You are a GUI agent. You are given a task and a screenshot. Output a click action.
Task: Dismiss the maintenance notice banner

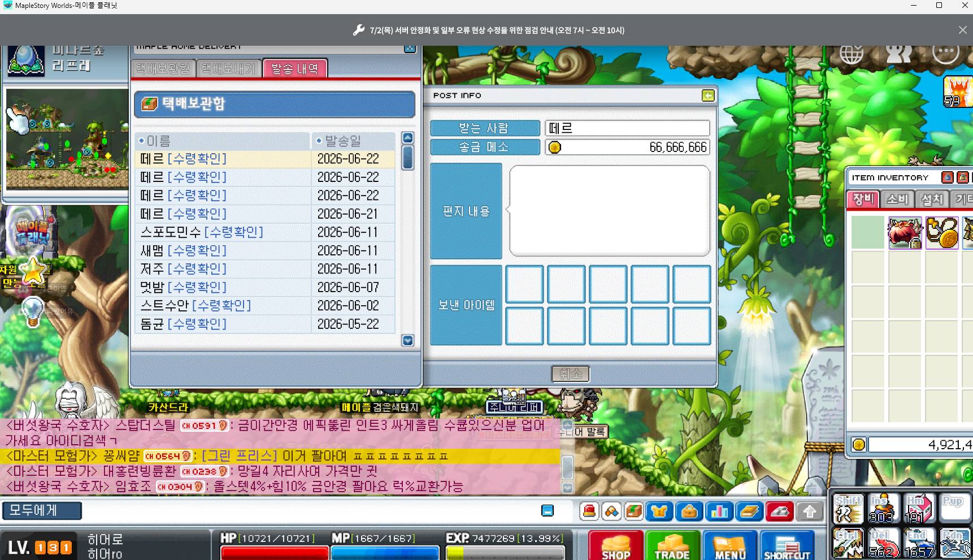point(963,30)
